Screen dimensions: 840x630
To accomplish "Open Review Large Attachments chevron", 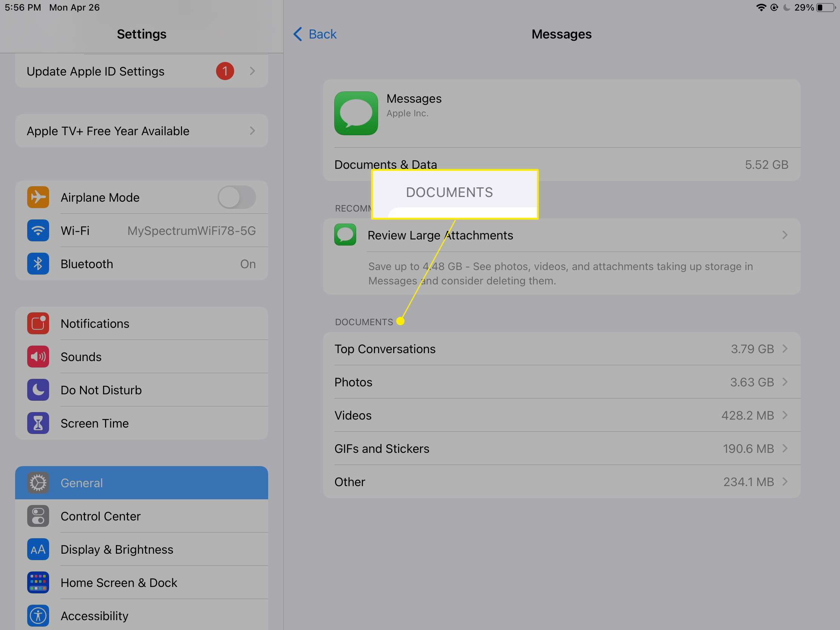I will pyautogui.click(x=785, y=235).
